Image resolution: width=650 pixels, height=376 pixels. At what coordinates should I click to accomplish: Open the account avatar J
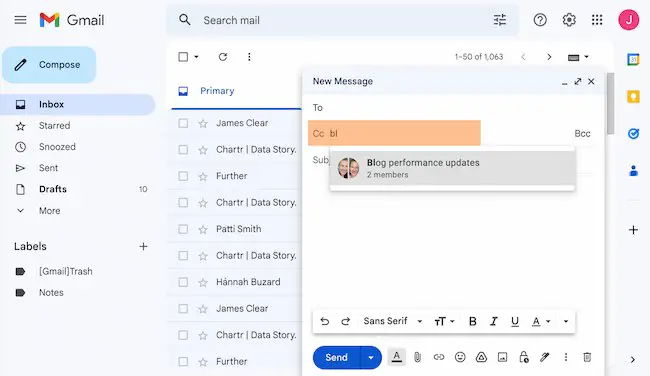(629, 19)
